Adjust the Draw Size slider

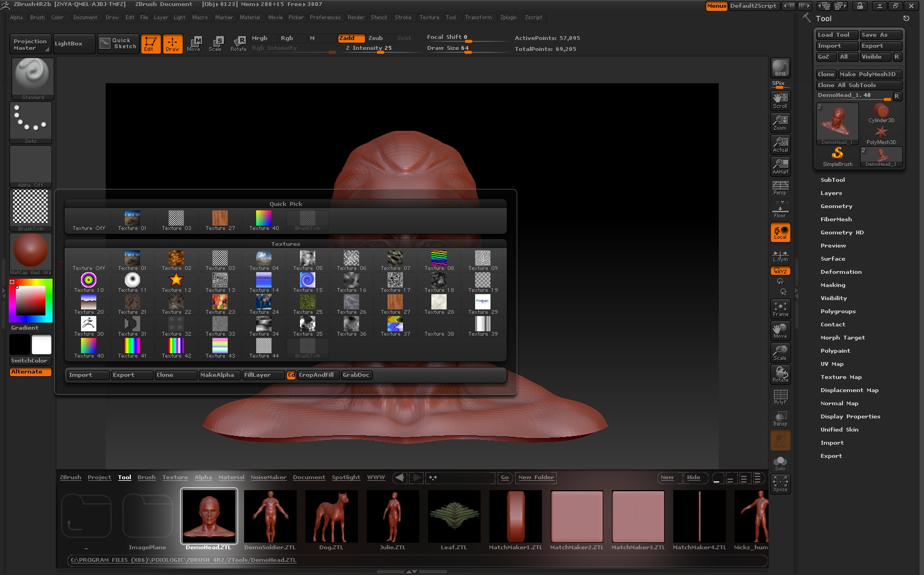click(x=467, y=49)
